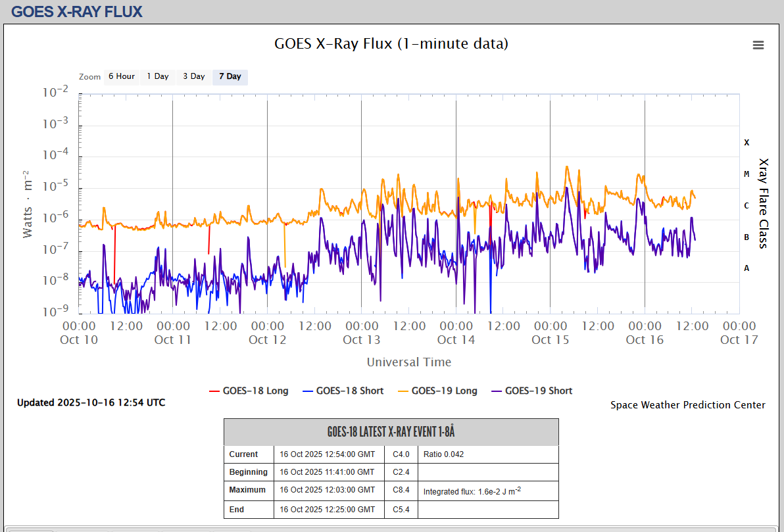
Task: Click the GOES X-RAY FLUX page heading
Action: [77, 11]
